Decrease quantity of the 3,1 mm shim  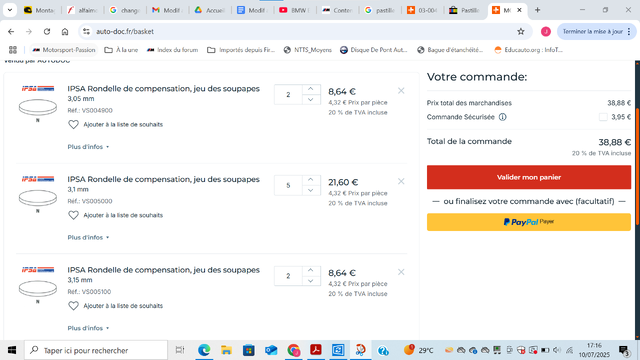(x=311, y=190)
